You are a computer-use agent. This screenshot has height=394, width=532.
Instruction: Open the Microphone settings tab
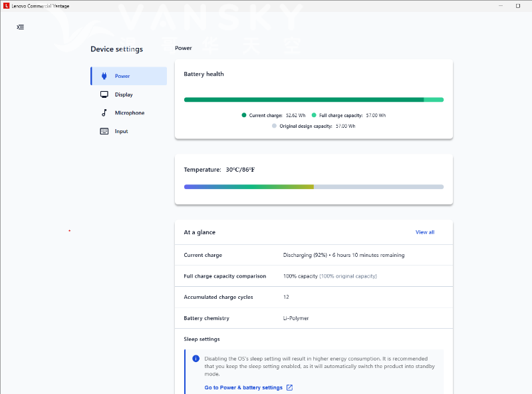click(129, 113)
